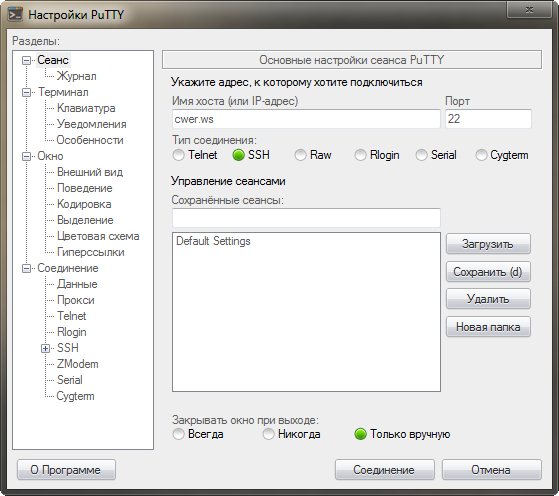Image resolution: width=559 pixels, height=496 pixels.
Task: Open Гиперссылки settings
Action: (91, 252)
